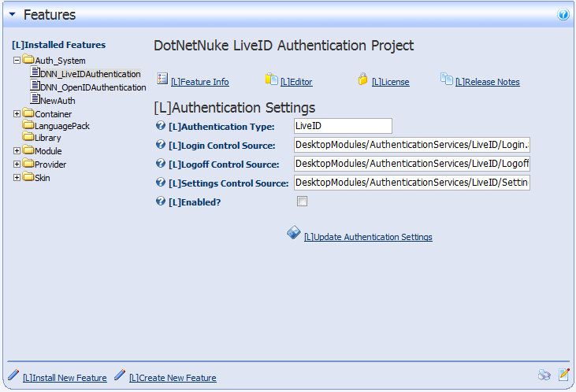Viewport: 576px width, 392px height.
Task: Click the Container folder icon
Action: [28, 113]
